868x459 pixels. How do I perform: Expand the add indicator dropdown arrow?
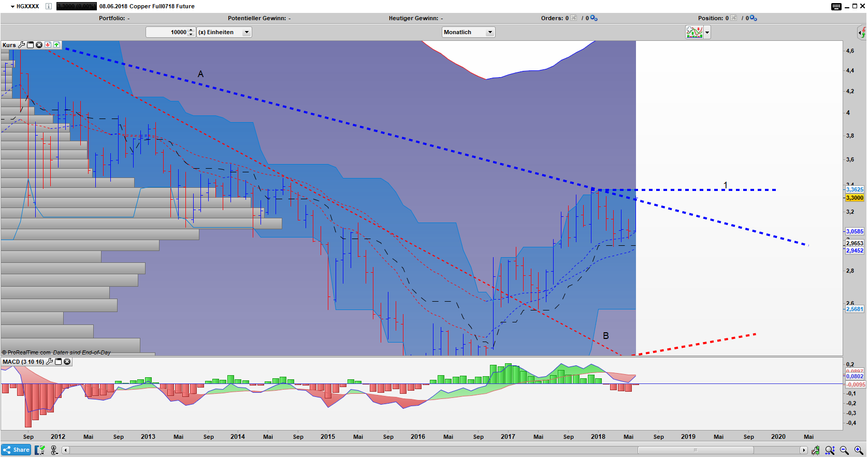click(707, 32)
